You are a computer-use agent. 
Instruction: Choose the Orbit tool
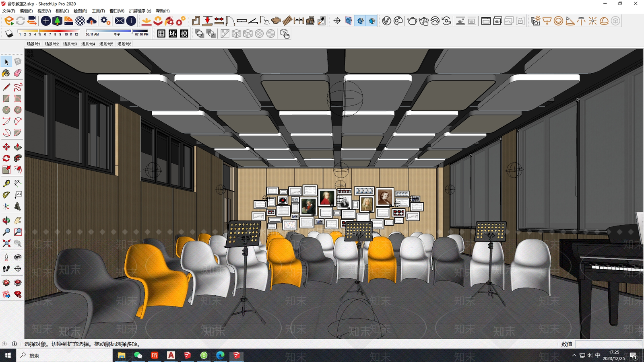click(6, 220)
